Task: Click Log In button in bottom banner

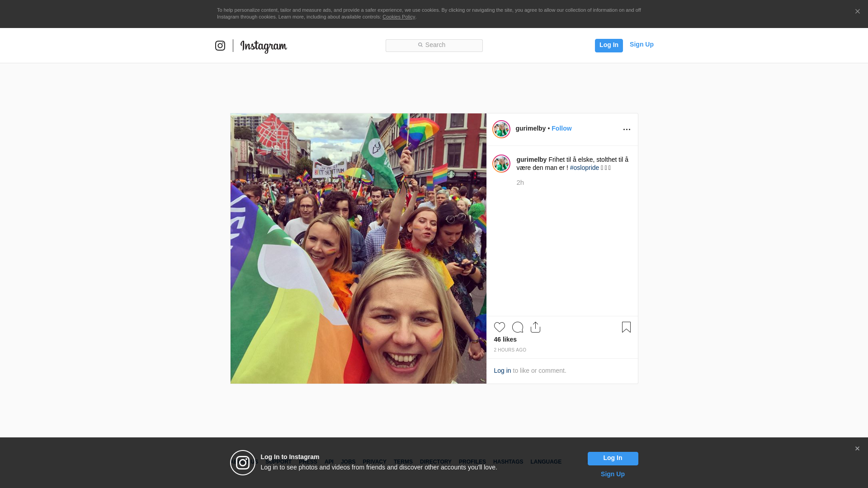Action: pyautogui.click(x=613, y=459)
